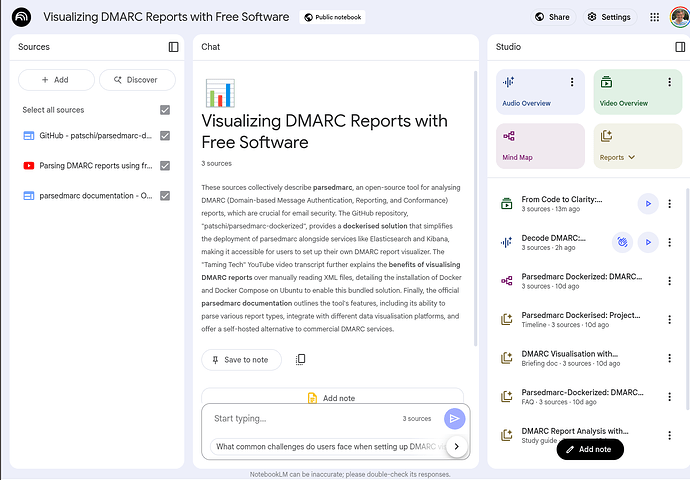Open the Mind Map card
690x480 pixels.
[540, 146]
